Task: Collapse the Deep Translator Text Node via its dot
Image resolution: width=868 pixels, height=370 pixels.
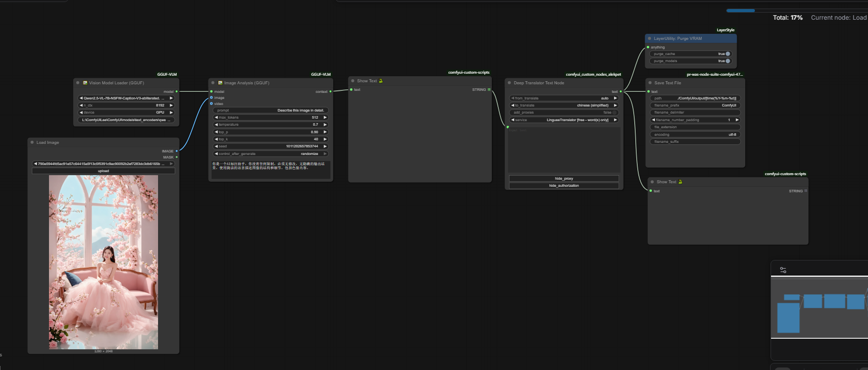Action: tap(509, 83)
